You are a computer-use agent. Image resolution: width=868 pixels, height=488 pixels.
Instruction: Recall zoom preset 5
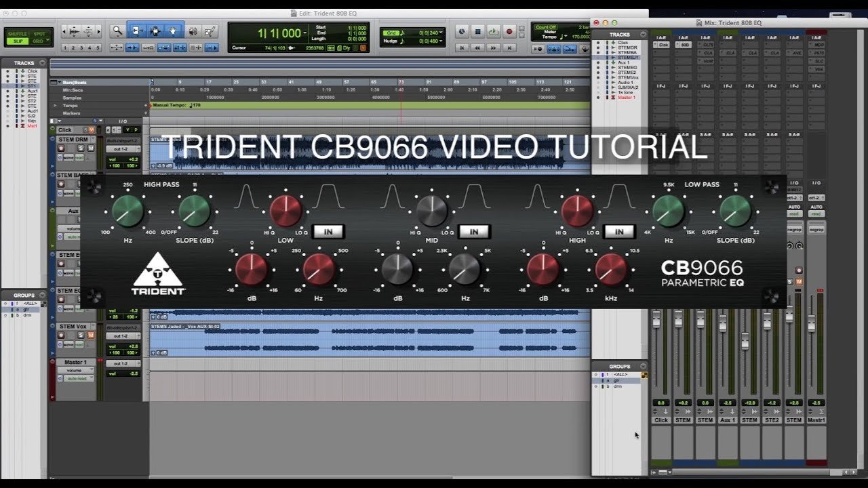click(98, 47)
